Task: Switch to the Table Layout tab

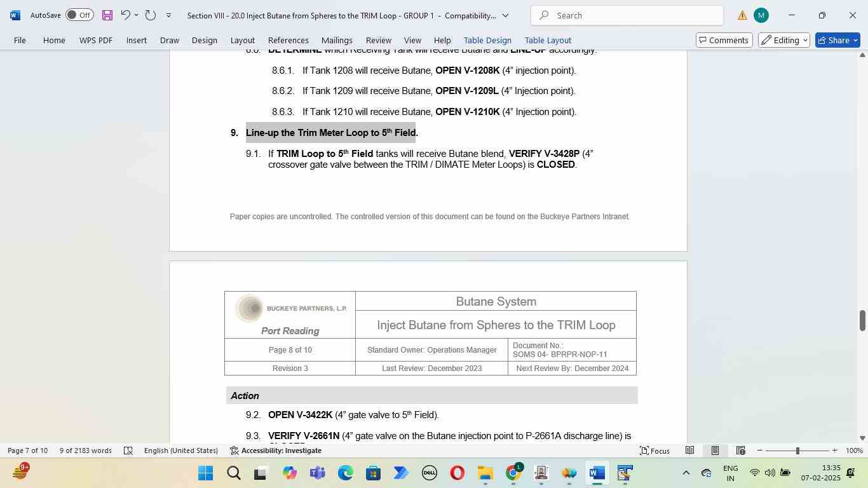Action: 548,40
